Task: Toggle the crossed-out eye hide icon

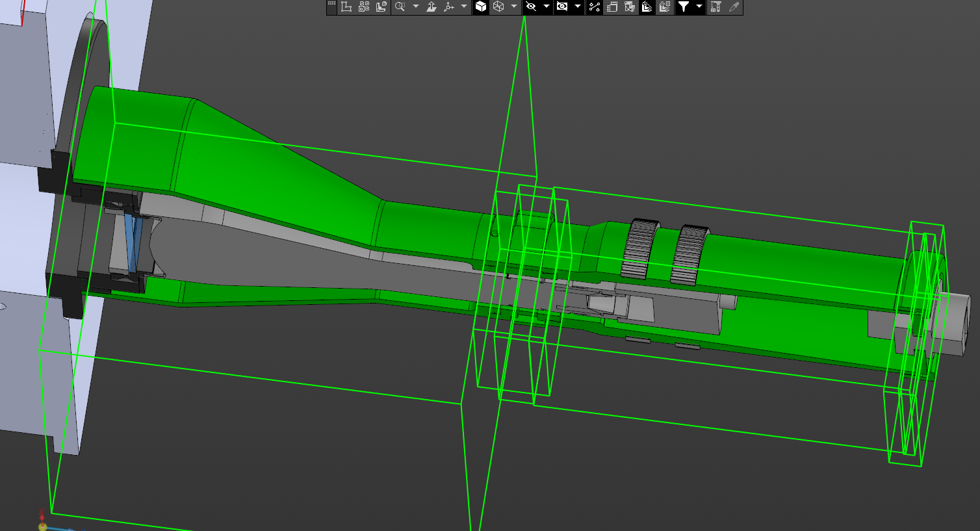Action: coord(531,6)
